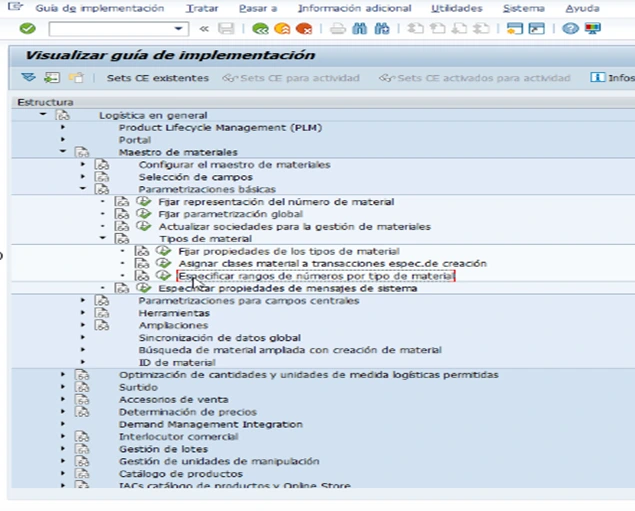
Task: Select the Gestión de lotes row
Action: (x=163, y=449)
